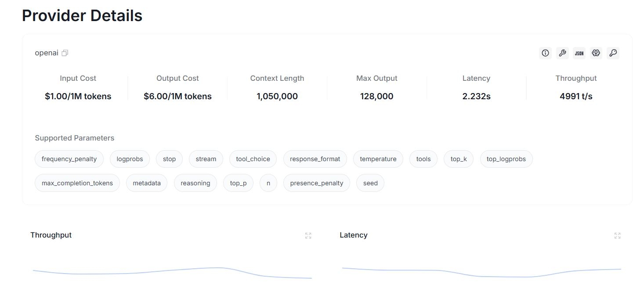This screenshot has height=292, width=644.
Task: Click the frequency_penalty parameter chip
Action: pyautogui.click(x=69, y=159)
